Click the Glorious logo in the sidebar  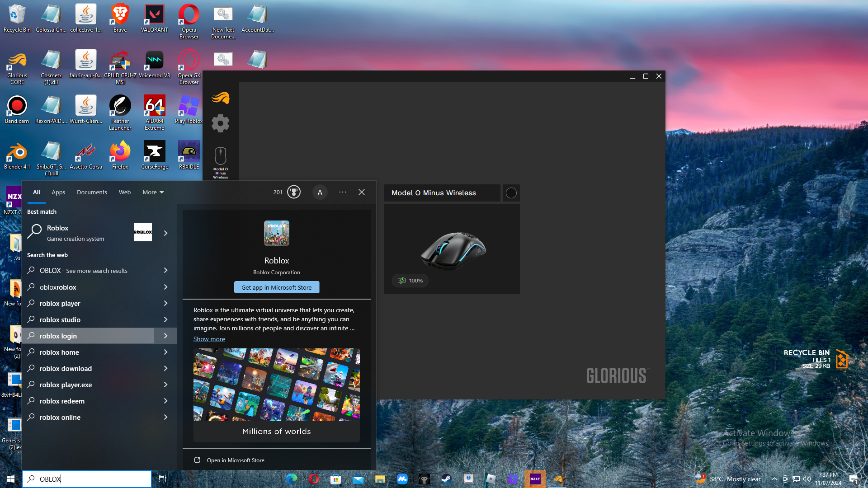point(221,98)
